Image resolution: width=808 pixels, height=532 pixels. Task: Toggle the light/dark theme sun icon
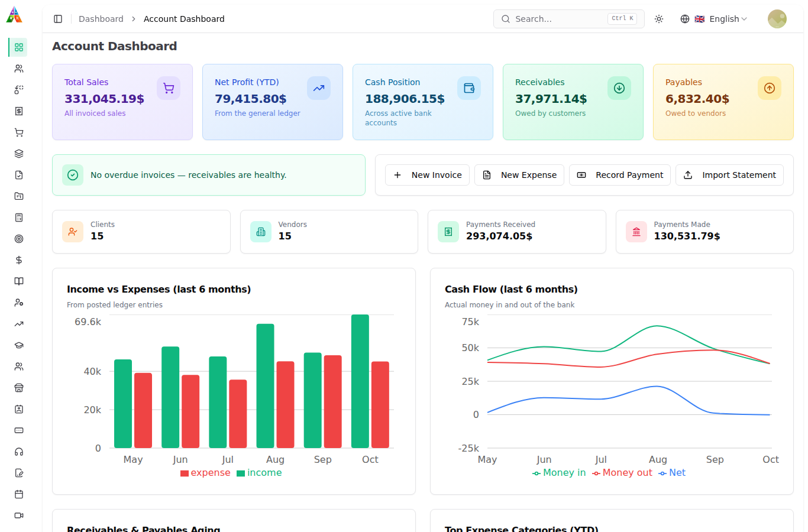point(659,19)
